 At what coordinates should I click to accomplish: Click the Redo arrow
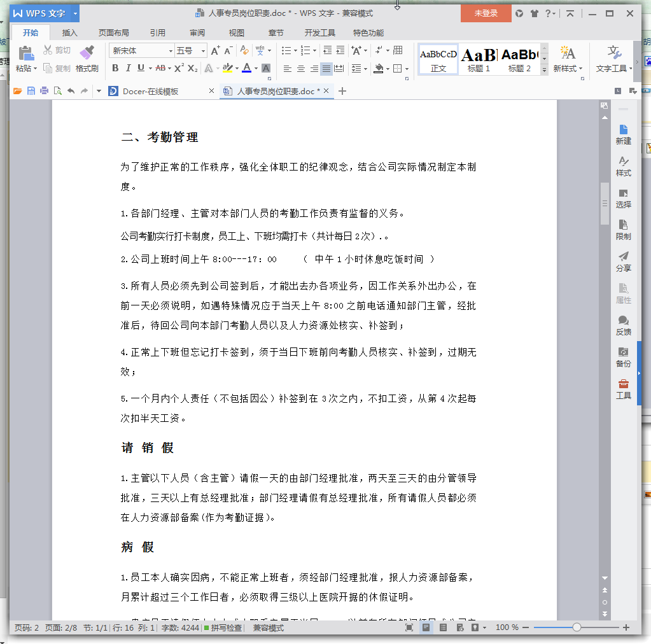pyautogui.click(x=84, y=91)
